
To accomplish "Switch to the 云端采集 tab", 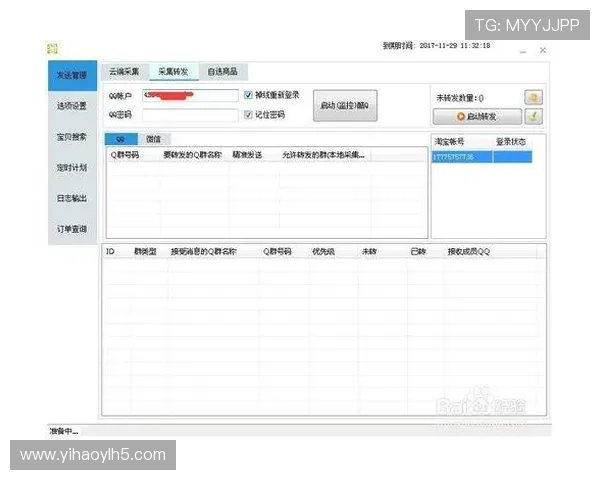I will 124,72.
